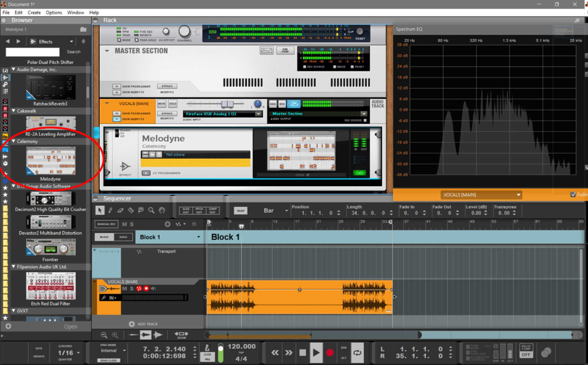Viewport: 588px width, 365px height.
Task: Click the Send Clock button
Action: click(x=109, y=360)
